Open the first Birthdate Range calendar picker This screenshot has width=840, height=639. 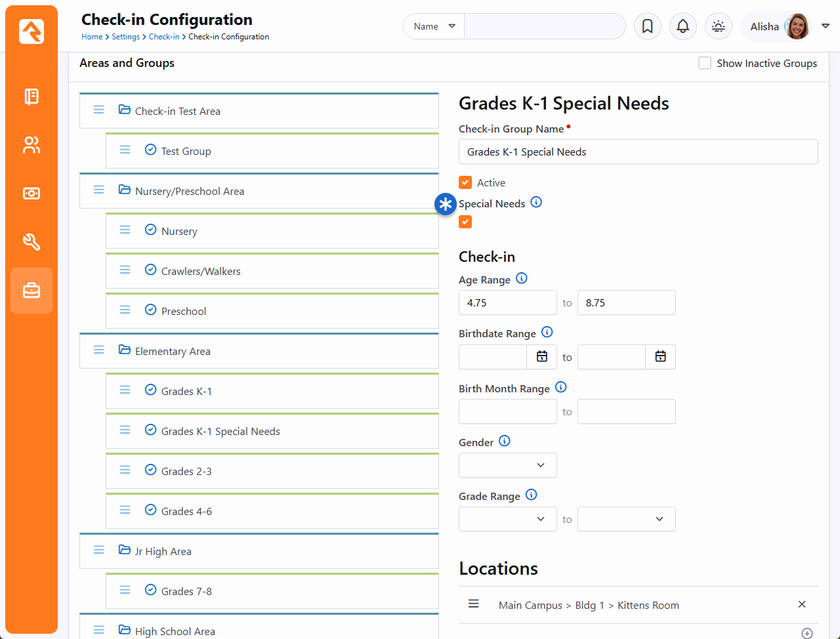(x=542, y=357)
